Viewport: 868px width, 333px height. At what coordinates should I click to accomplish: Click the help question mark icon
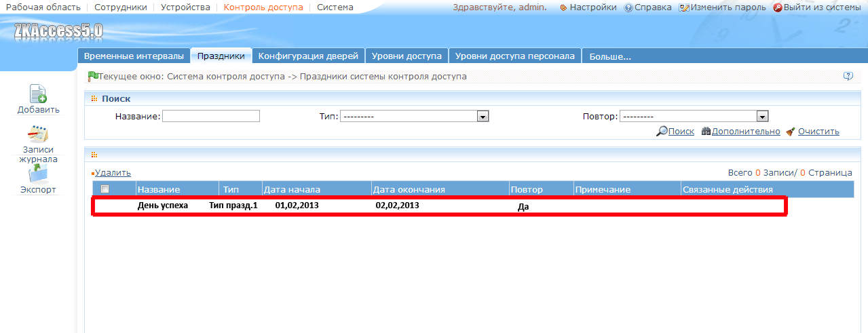tap(848, 76)
